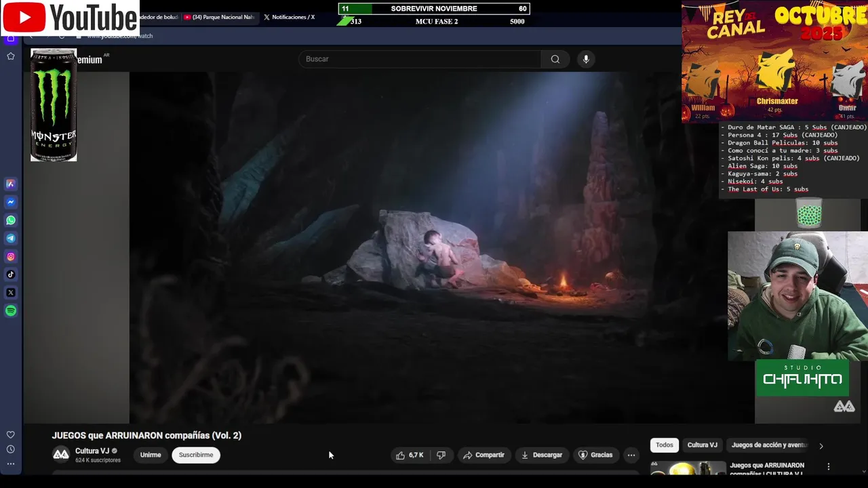Screen dimensions: 868x488
Task: Click the Cultura VJ channel avatar
Action: [61, 455]
